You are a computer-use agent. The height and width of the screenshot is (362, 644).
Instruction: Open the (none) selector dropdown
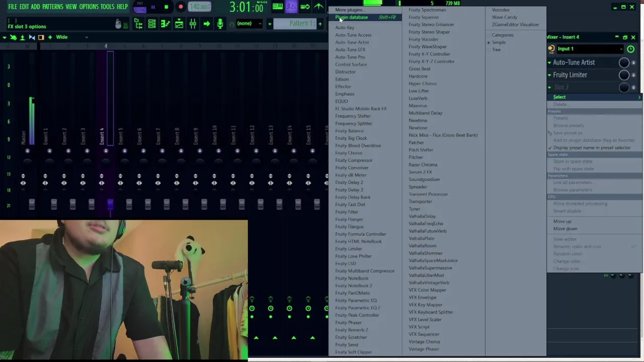click(250, 24)
